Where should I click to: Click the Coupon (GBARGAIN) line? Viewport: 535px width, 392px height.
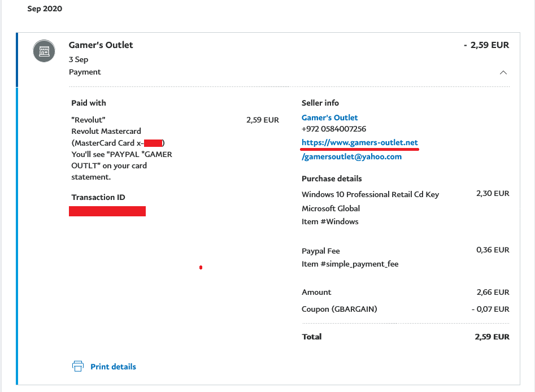point(339,309)
